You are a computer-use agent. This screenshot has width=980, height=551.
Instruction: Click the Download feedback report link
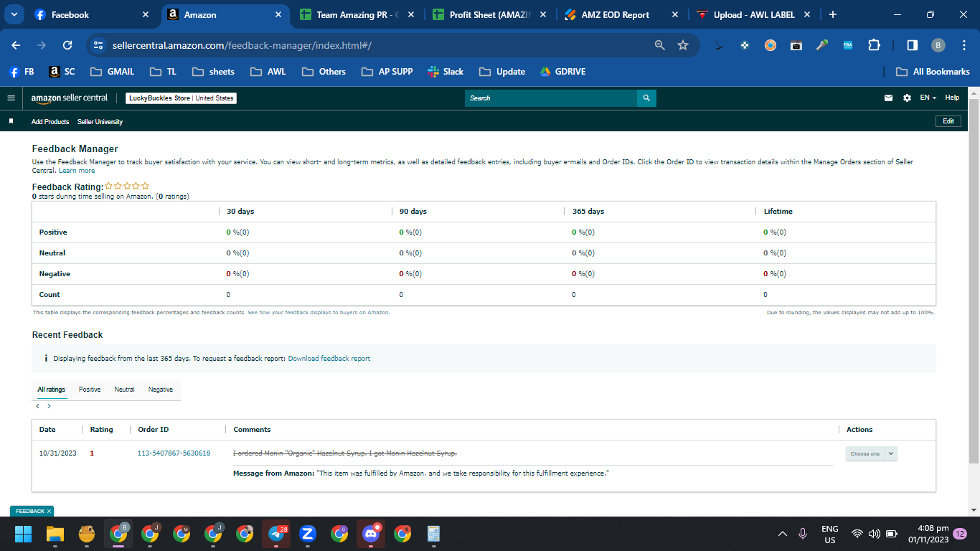tap(329, 359)
